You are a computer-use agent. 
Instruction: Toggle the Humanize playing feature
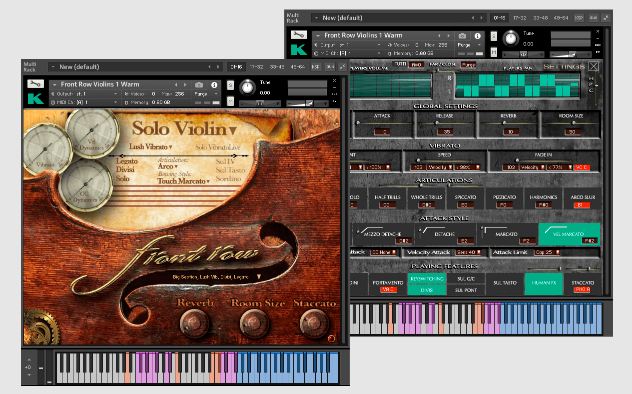coord(544,283)
